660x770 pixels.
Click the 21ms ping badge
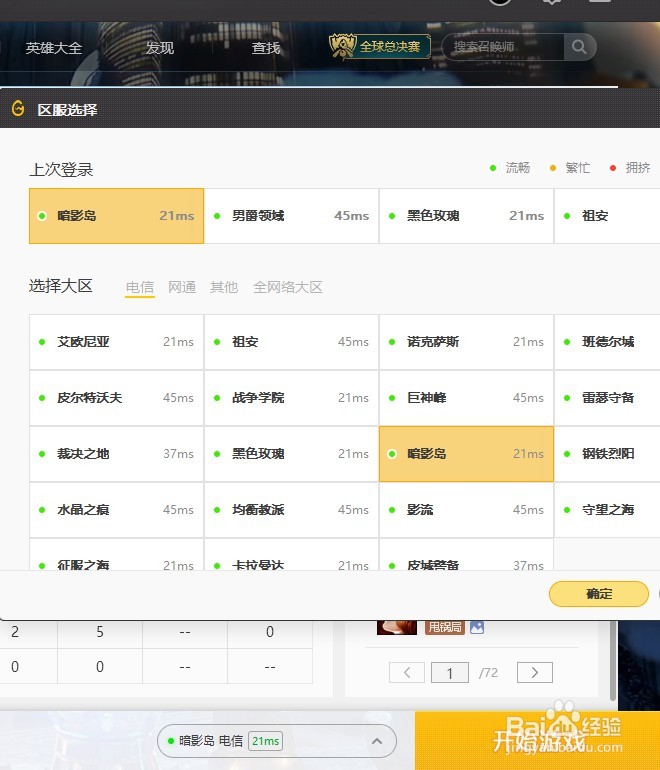tap(265, 741)
